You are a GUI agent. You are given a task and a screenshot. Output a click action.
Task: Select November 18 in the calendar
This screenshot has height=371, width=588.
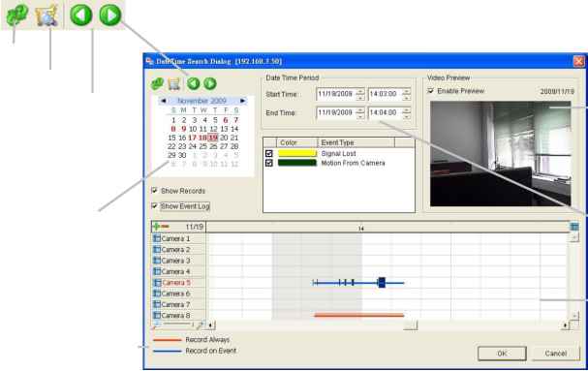pos(202,138)
